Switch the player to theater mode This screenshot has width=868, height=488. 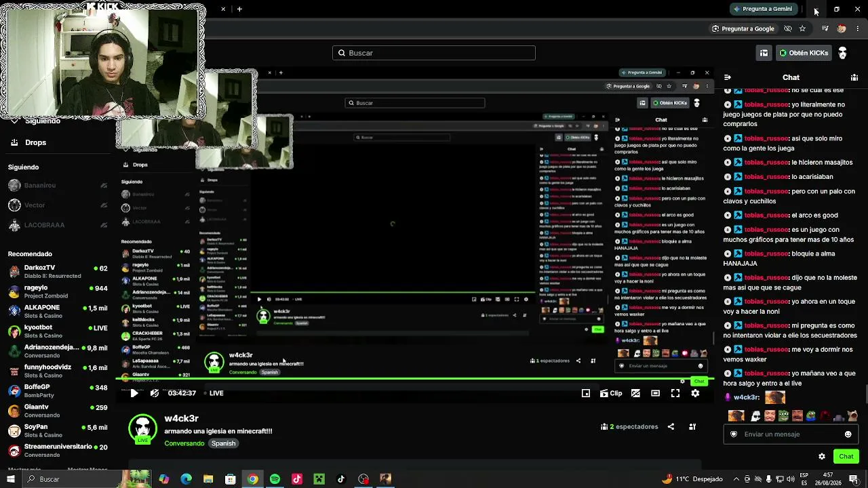click(656, 393)
